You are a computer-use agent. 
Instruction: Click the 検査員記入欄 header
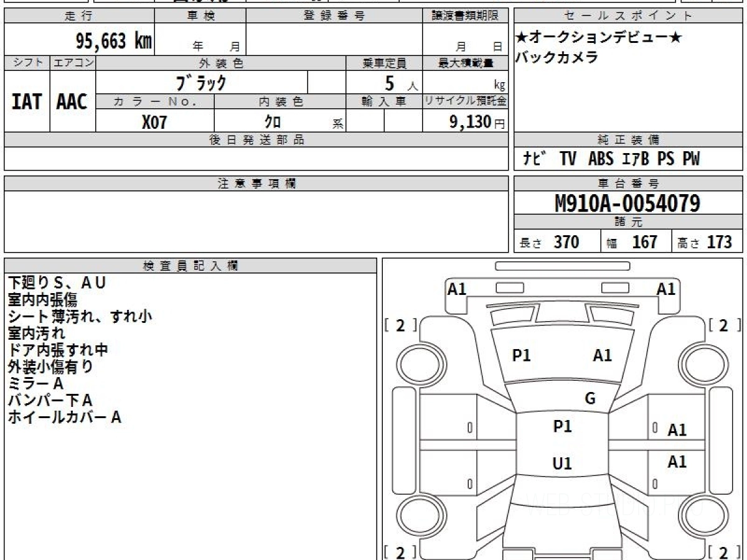[190, 266]
